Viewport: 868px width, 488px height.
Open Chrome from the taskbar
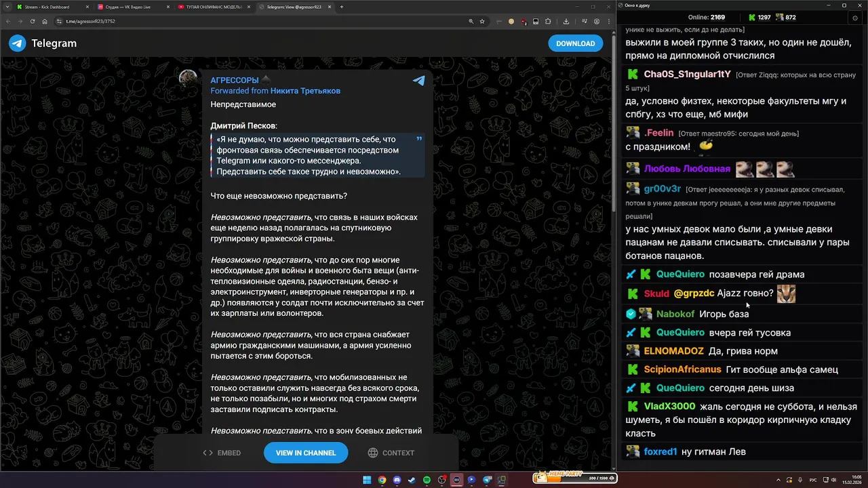point(382,480)
